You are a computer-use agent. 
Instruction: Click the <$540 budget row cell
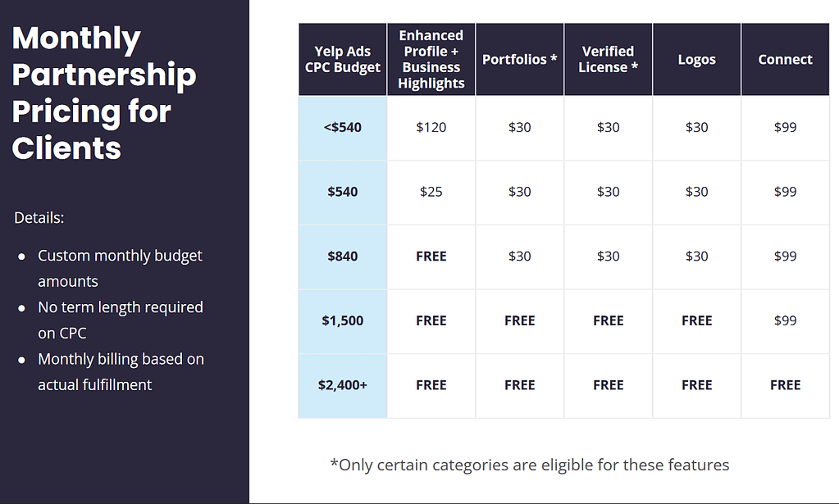pos(343,128)
